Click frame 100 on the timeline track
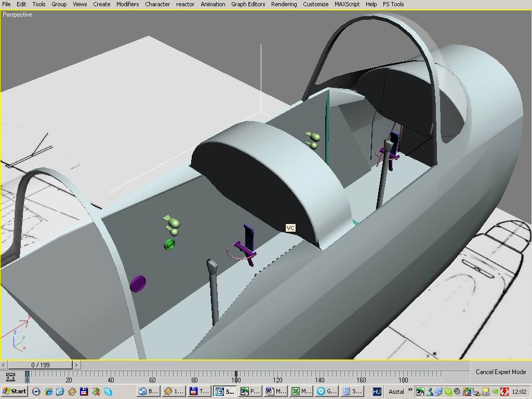The width and height of the screenshot is (532, 399). tap(236, 374)
